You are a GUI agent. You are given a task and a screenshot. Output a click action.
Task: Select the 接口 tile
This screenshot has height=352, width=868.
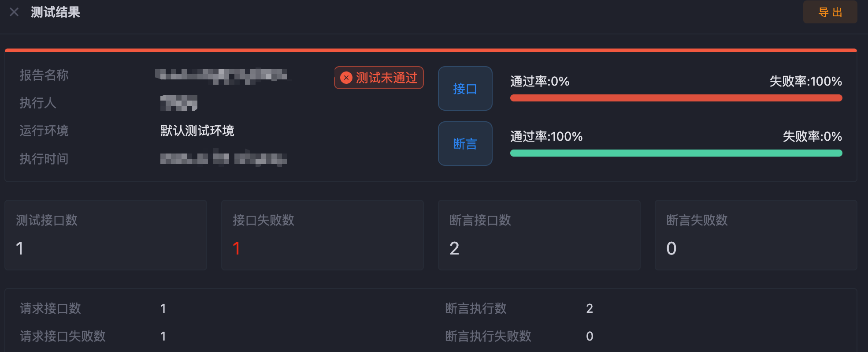(465, 89)
